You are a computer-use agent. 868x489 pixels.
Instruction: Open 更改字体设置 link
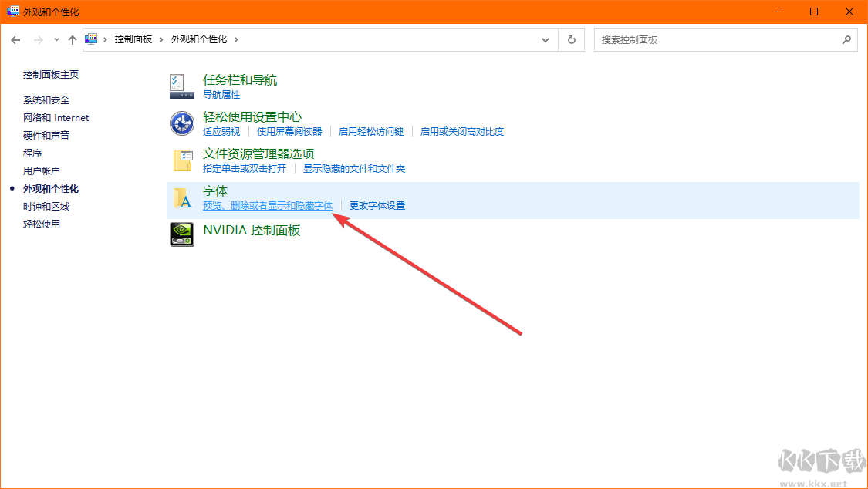pyautogui.click(x=379, y=205)
